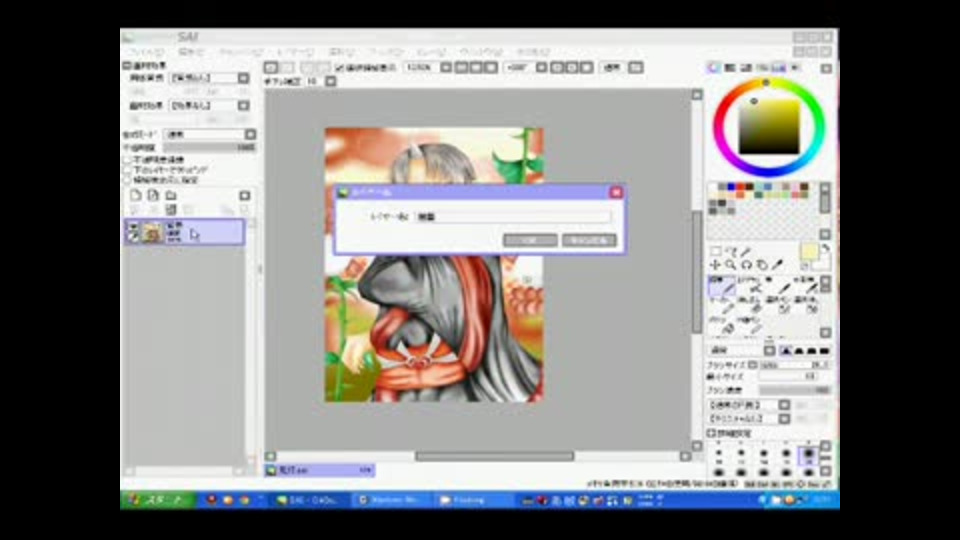Select the hand pan tool
This screenshot has width=960, height=540.
(x=762, y=265)
